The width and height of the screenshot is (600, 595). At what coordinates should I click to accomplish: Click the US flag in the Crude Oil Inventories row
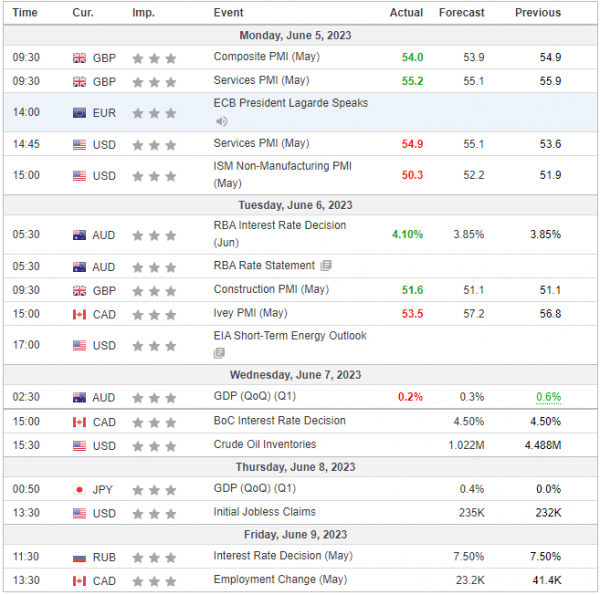80,445
